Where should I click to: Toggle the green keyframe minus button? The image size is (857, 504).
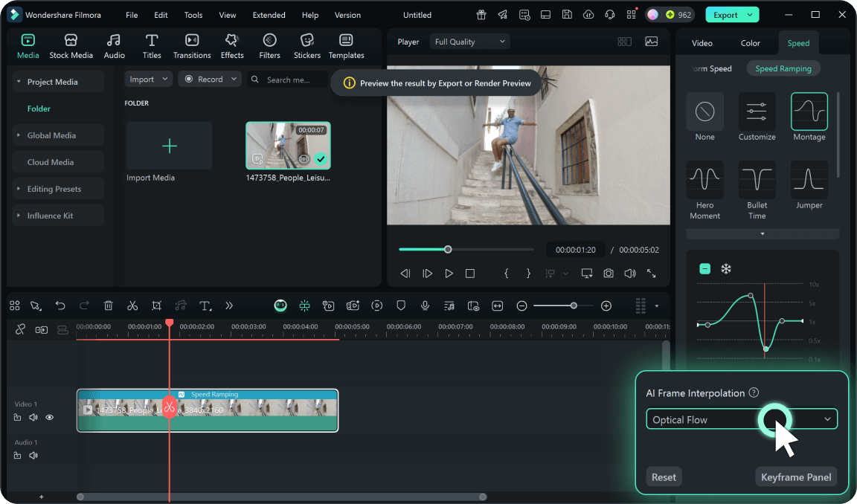[x=705, y=268]
